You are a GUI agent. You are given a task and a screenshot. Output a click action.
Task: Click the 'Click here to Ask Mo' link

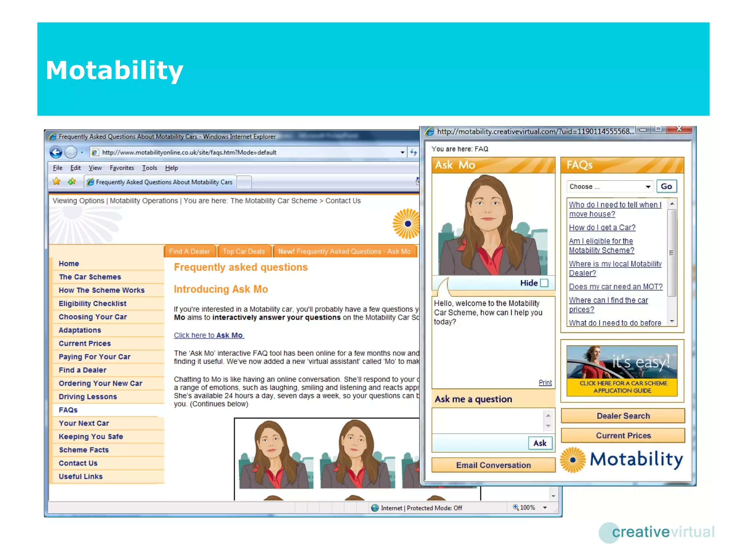pos(209,335)
